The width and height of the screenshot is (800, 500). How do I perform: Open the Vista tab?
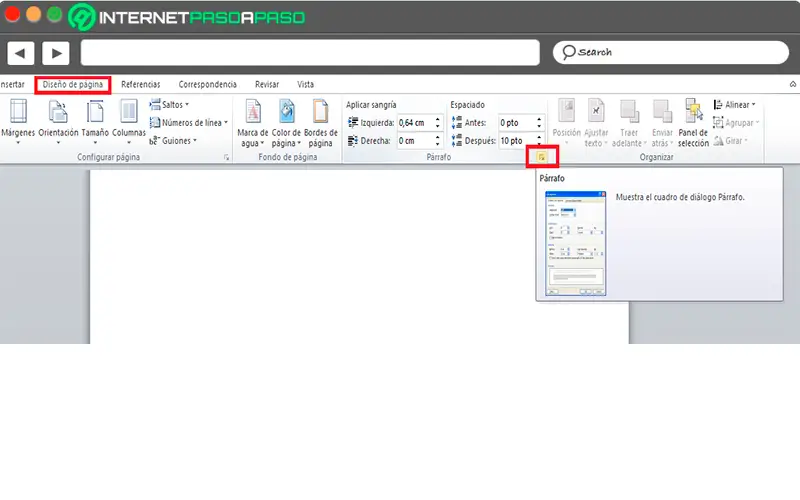(306, 84)
